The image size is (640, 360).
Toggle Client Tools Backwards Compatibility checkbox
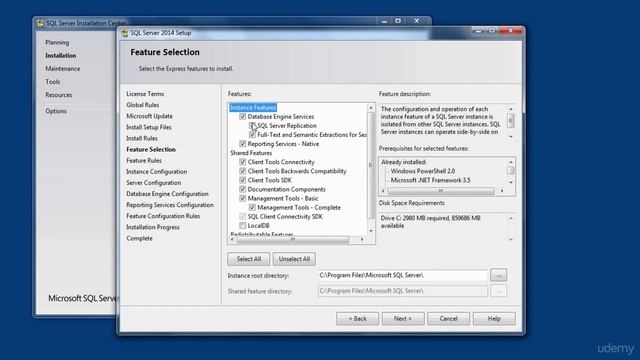click(x=242, y=171)
